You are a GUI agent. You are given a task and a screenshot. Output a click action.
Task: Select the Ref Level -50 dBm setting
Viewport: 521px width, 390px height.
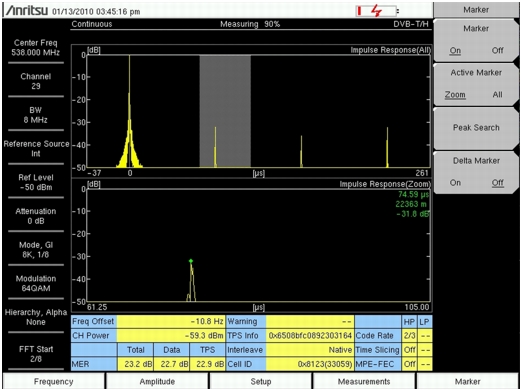pos(36,182)
